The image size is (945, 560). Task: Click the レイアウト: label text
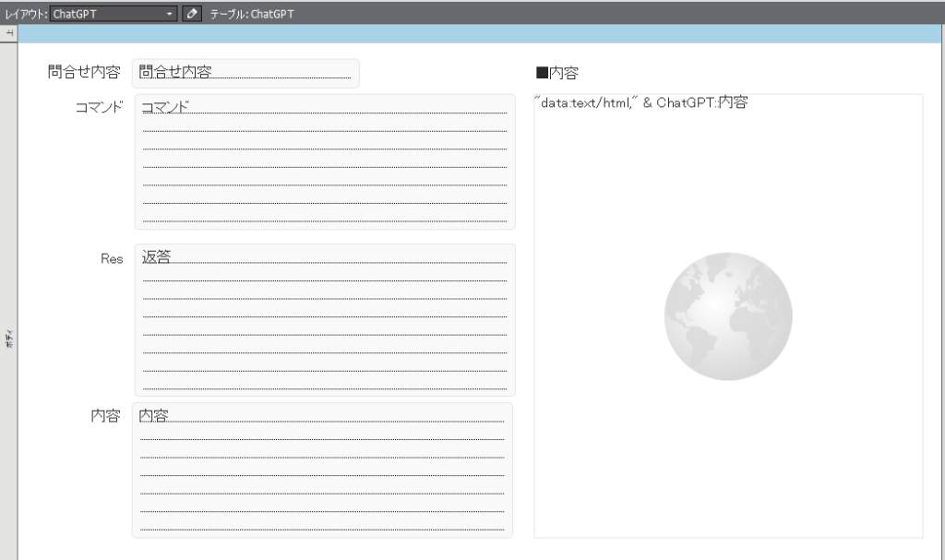coord(26,14)
